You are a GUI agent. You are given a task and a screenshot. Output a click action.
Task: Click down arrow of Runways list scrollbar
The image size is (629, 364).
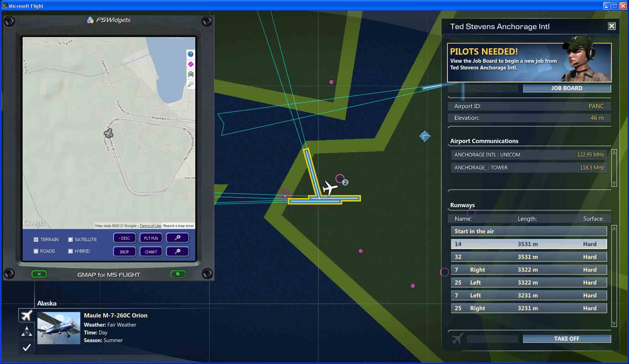click(614, 324)
